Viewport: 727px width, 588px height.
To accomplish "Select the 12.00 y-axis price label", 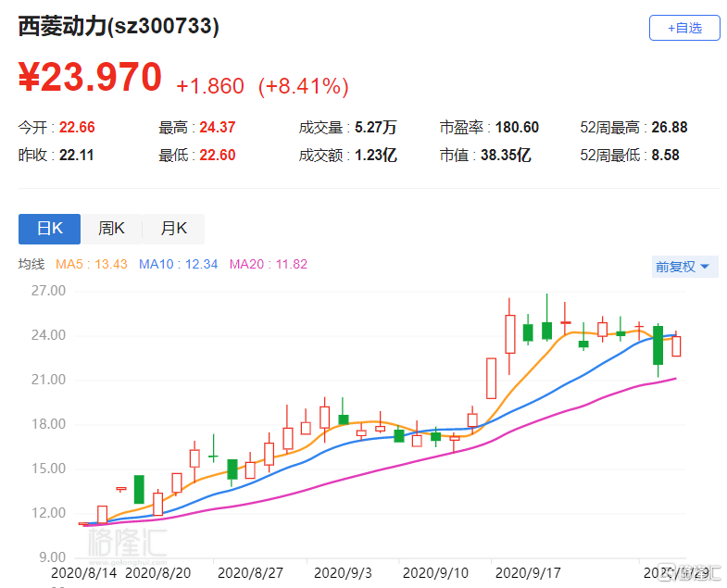I will [49, 513].
